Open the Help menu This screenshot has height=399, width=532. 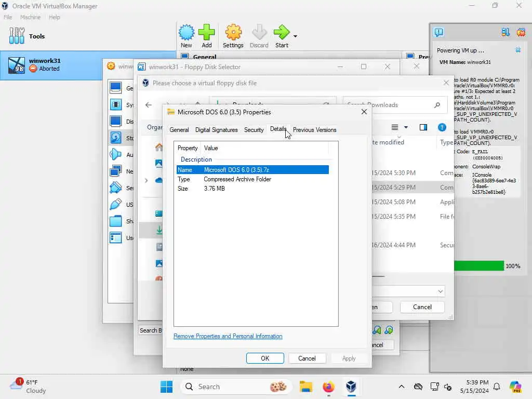tap(54, 17)
